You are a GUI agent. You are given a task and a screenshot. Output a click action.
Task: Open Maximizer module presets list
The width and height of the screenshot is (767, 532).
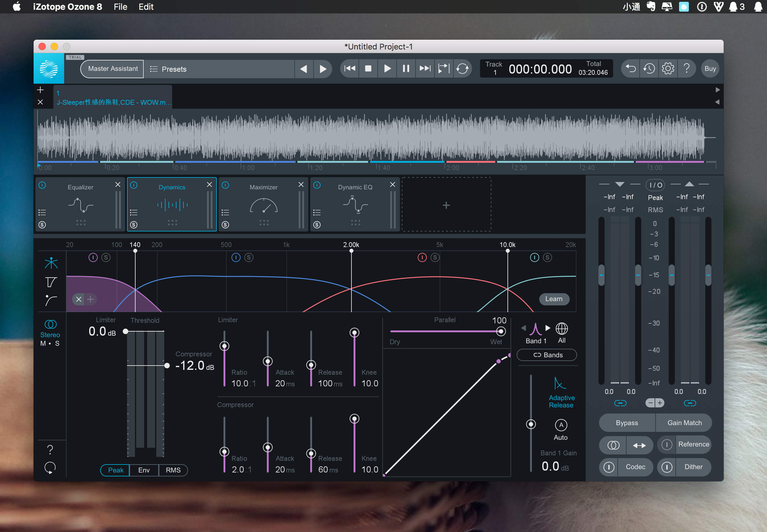(x=226, y=212)
